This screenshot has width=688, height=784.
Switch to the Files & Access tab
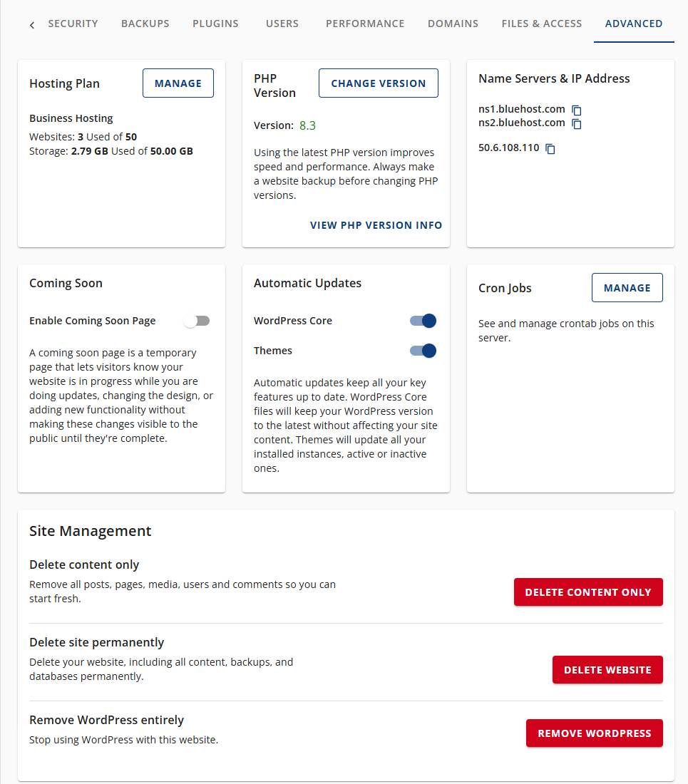pos(541,24)
